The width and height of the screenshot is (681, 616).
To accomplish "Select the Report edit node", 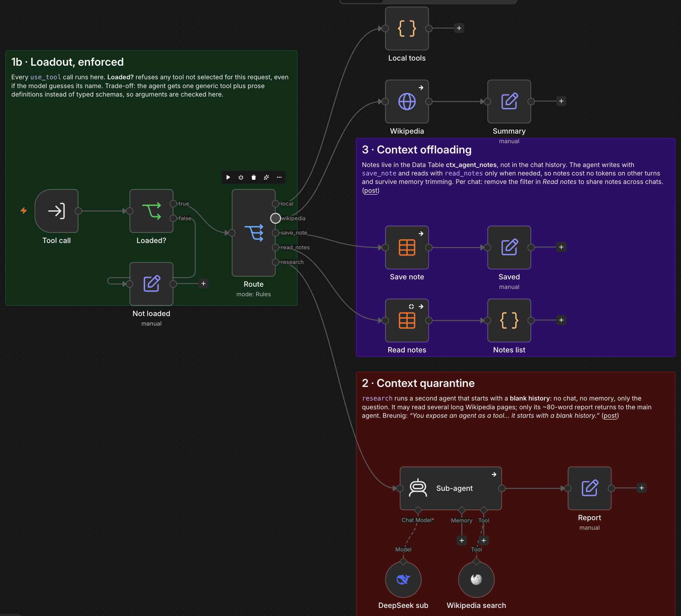I will 590,488.
